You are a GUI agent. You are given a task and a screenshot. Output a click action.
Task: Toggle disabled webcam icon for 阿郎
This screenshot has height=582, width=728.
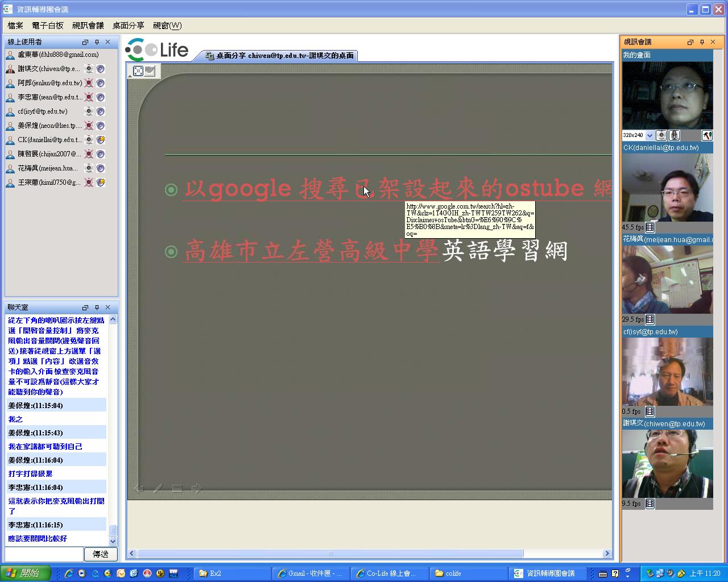pos(89,83)
